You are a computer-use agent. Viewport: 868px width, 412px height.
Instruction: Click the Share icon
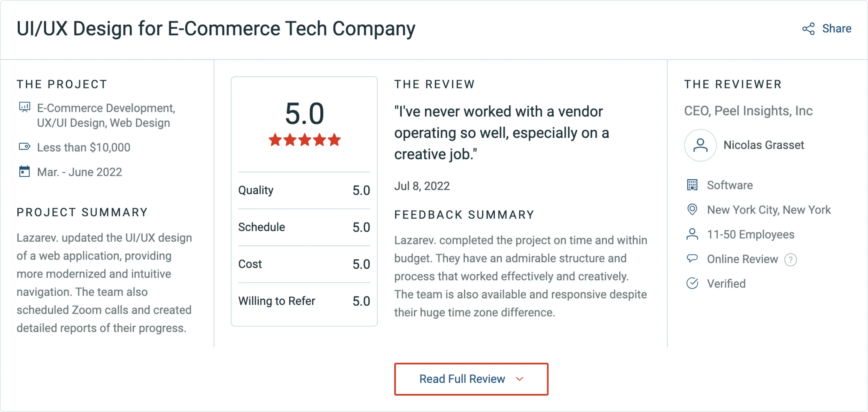pyautogui.click(x=808, y=28)
